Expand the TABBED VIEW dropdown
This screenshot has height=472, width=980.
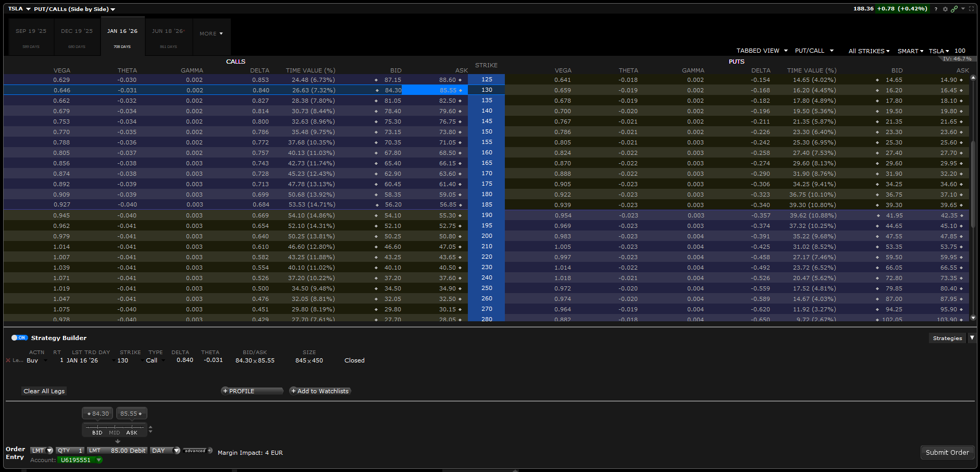[762, 51]
